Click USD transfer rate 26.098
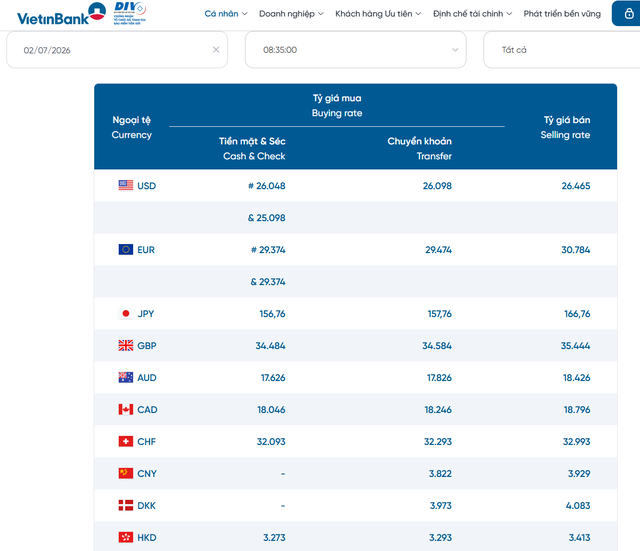The image size is (640, 551). pyautogui.click(x=437, y=186)
